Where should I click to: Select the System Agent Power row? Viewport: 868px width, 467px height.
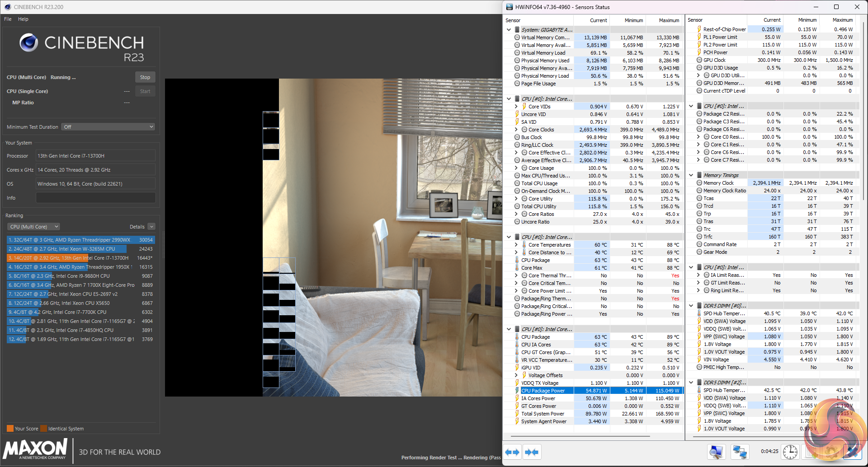(593, 421)
